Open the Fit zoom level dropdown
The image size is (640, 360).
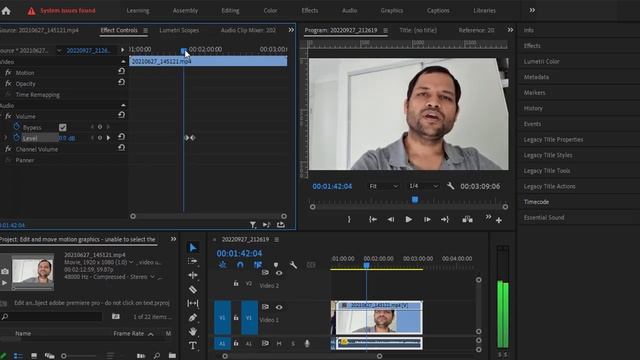pyautogui.click(x=383, y=186)
